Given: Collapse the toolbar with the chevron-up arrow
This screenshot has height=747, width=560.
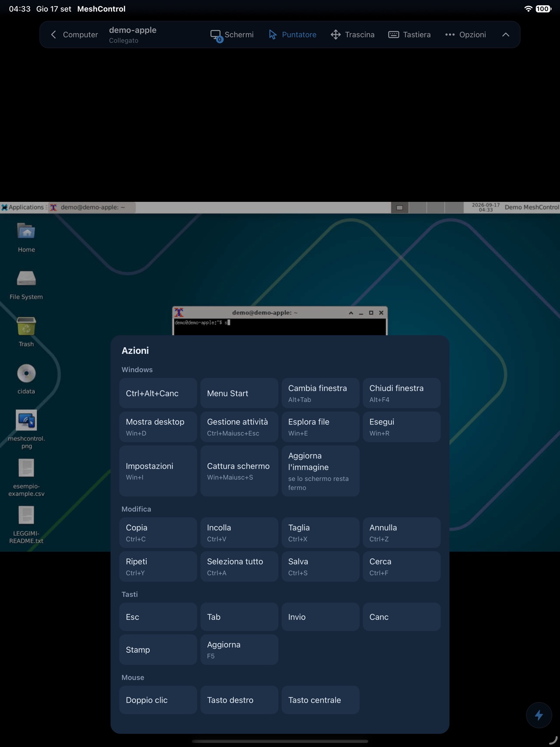Looking at the screenshot, I should (506, 35).
